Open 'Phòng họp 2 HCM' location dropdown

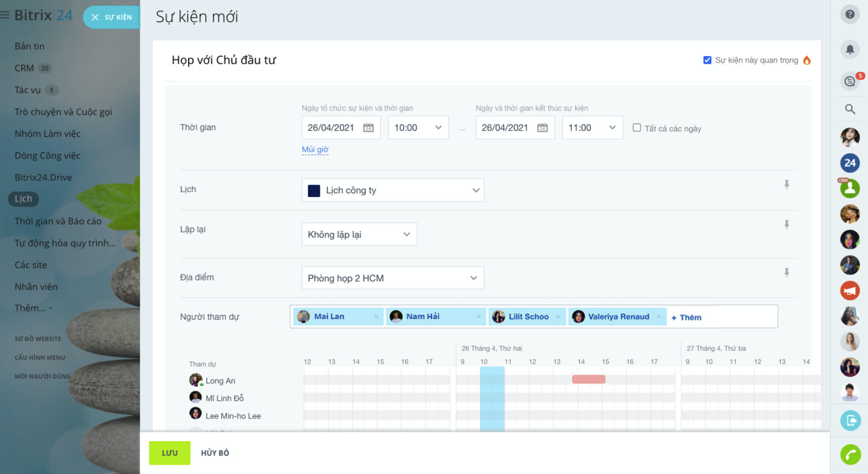pyautogui.click(x=392, y=278)
